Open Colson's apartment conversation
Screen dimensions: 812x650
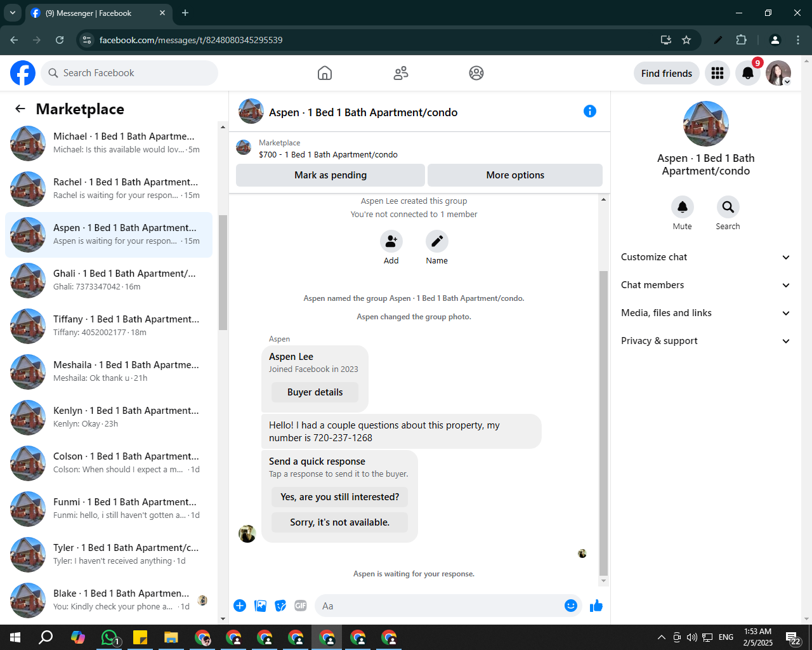tap(108, 463)
